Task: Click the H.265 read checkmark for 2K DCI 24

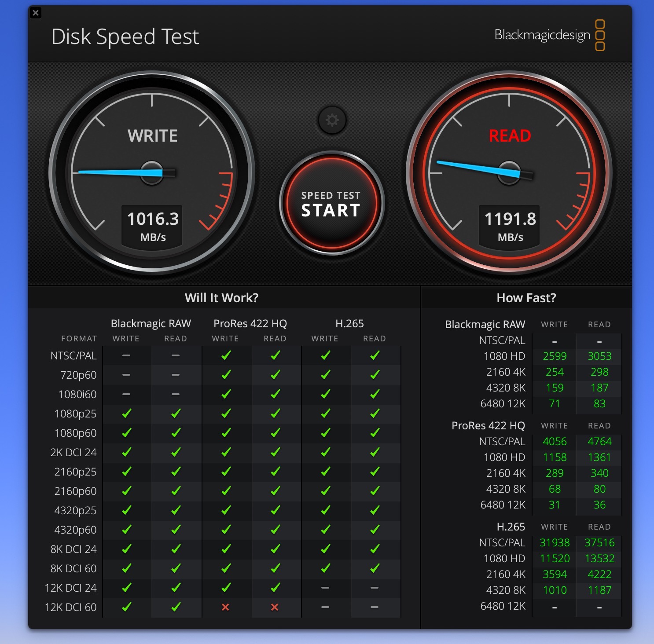Action: [x=375, y=452]
